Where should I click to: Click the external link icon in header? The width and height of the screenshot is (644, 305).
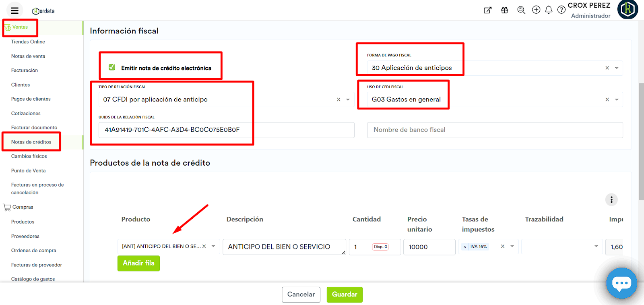pyautogui.click(x=487, y=10)
